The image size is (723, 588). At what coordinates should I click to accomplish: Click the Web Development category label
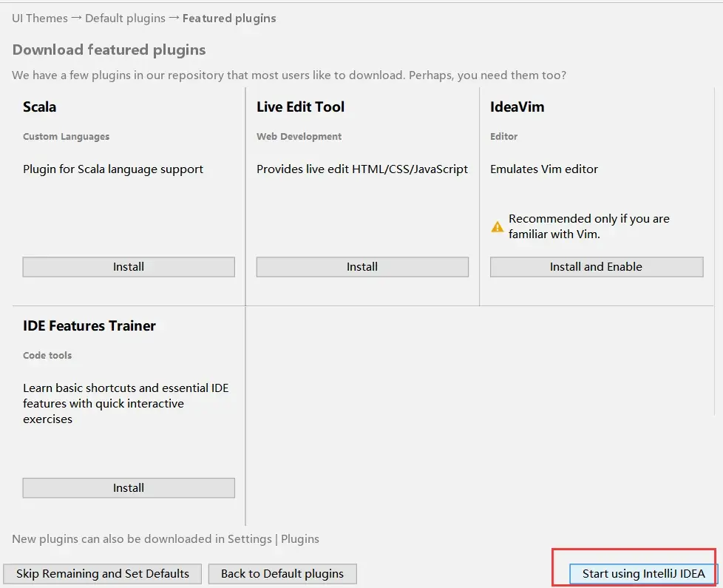click(299, 137)
